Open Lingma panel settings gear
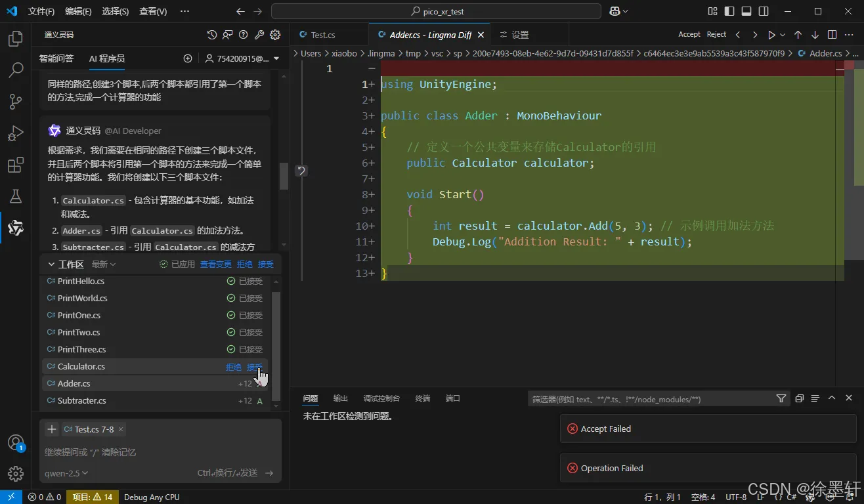The image size is (864, 504). tap(275, 35)
